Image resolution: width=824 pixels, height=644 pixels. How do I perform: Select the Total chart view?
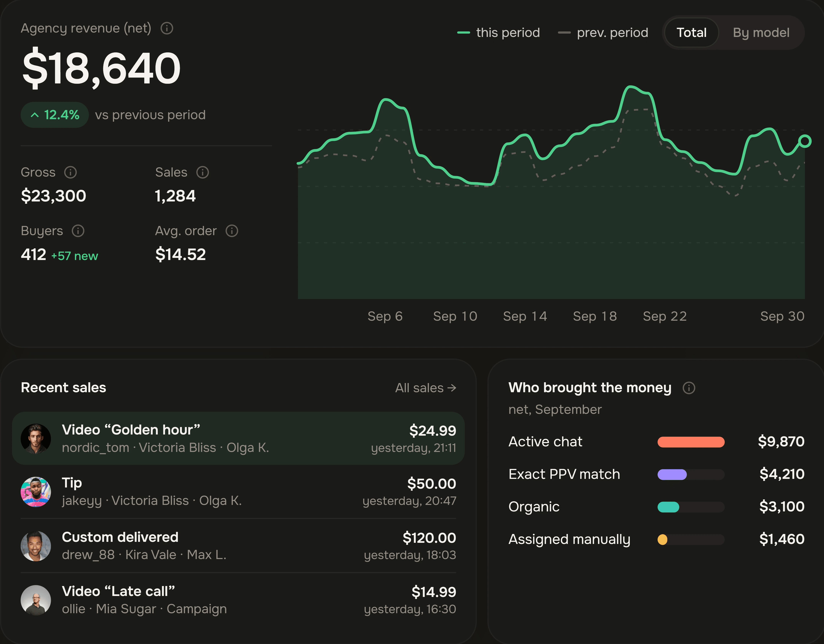point(691,33)
